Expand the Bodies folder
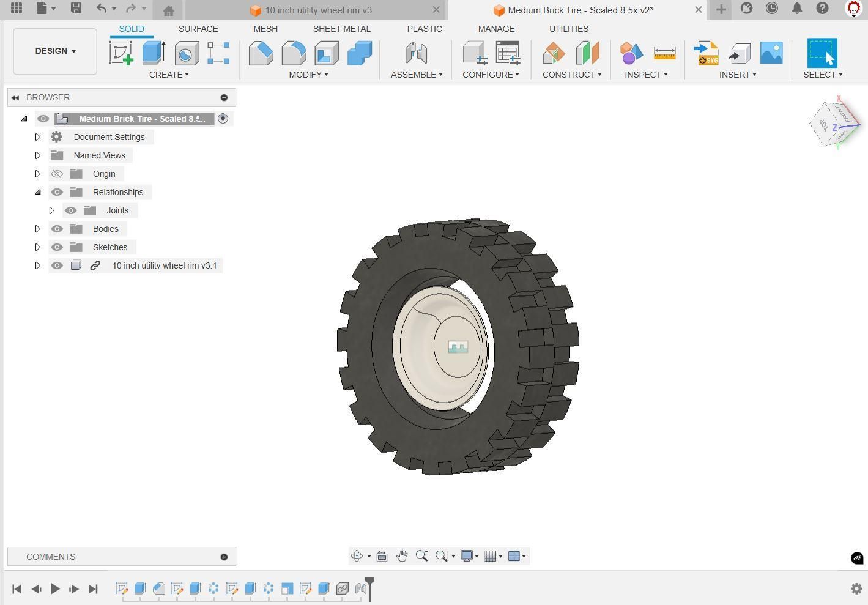The height and width of the screenshot is (605, 868). tap(37, 229)
